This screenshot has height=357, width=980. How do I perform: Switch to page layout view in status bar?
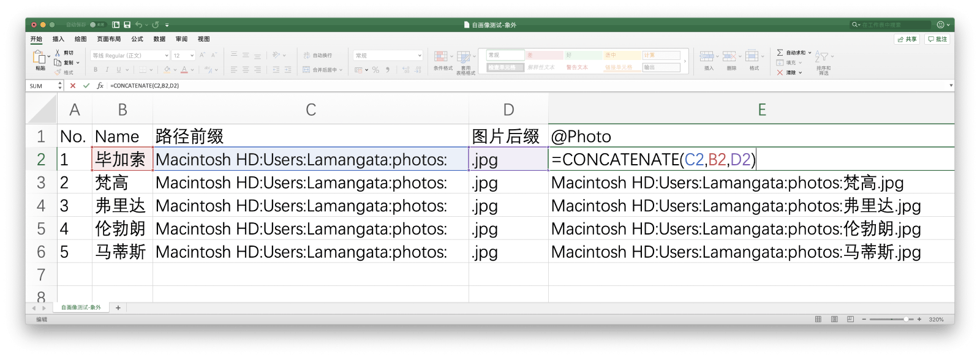click(834, 320)
